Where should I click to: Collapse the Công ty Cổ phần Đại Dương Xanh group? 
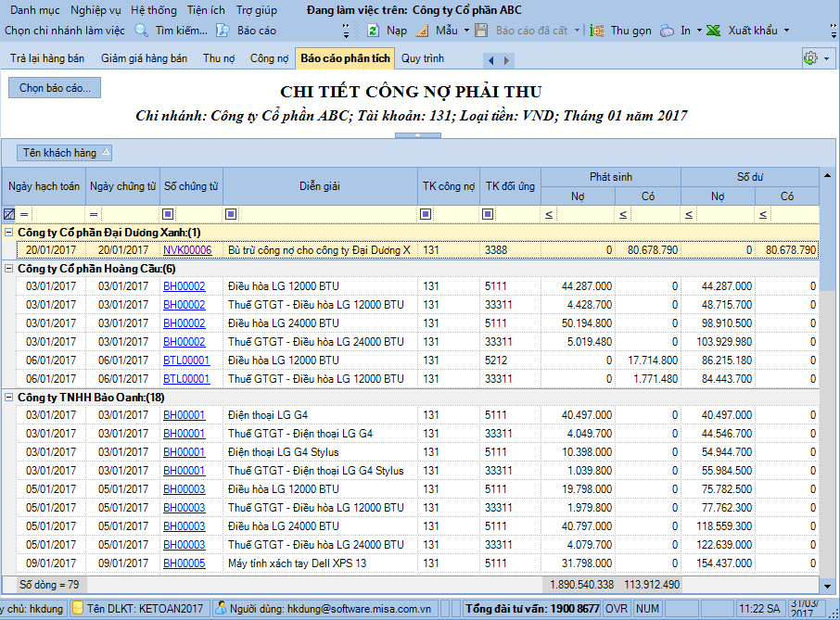[9, 232]
